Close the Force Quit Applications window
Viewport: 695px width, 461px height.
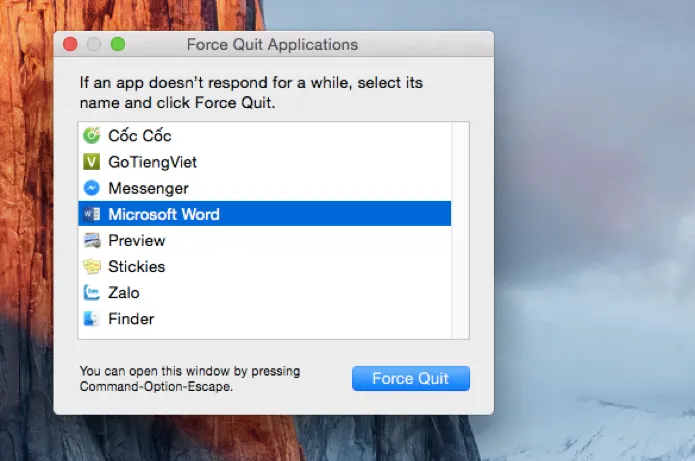pos(70,44)
